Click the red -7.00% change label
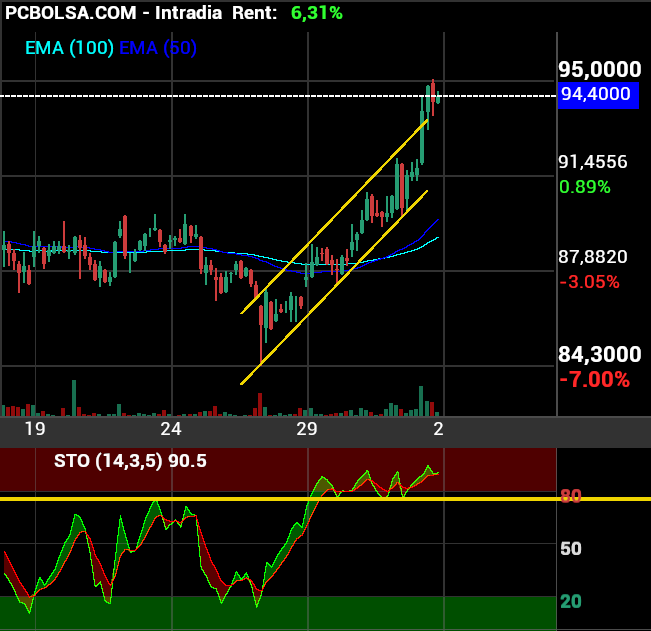Image resolution: width=651 pixels, height=631 pixels. coord(594,380)
